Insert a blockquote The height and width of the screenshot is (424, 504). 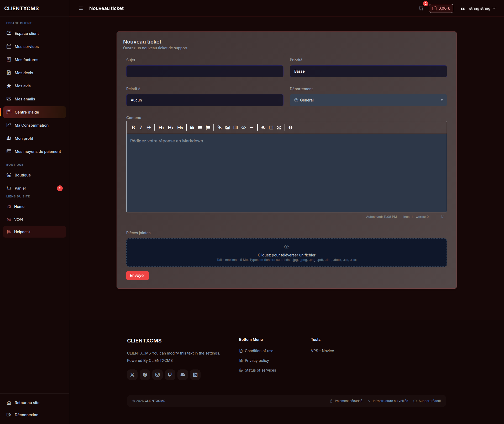click(192, 128)
